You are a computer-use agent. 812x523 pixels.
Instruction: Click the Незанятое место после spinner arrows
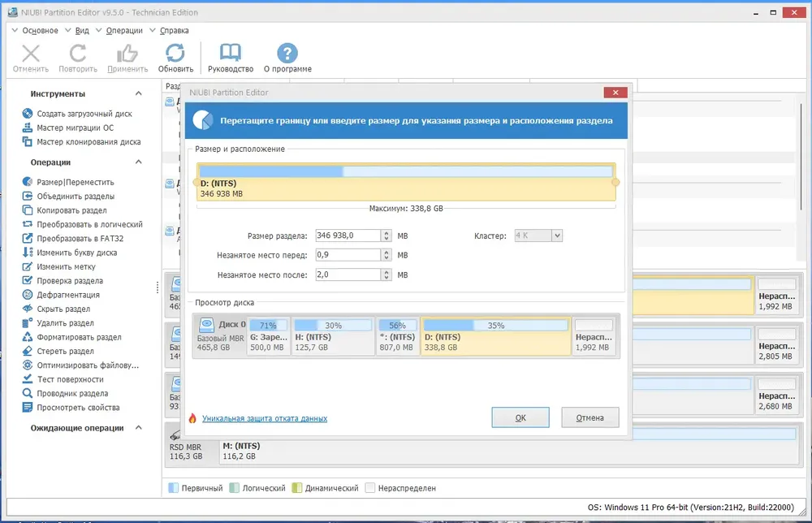[387, 275]
